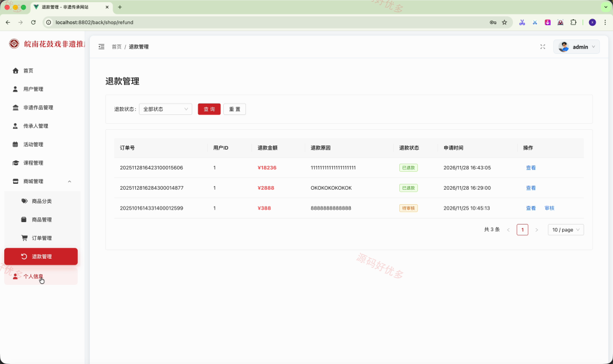This screenshot has height=364, width=613.
Task: Click 查看 for order ending 15606
Action: [x=530, y=168]
